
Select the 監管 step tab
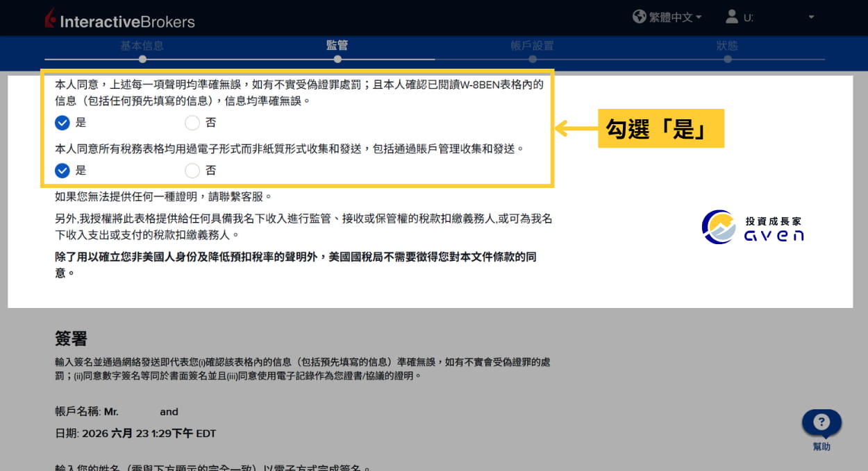pyautogui.click(x=337, y=46)
